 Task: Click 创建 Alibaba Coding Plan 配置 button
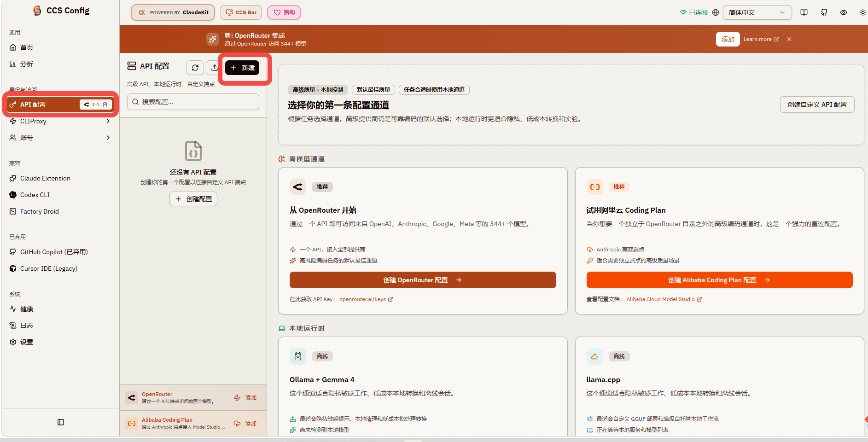coord(719,280)
